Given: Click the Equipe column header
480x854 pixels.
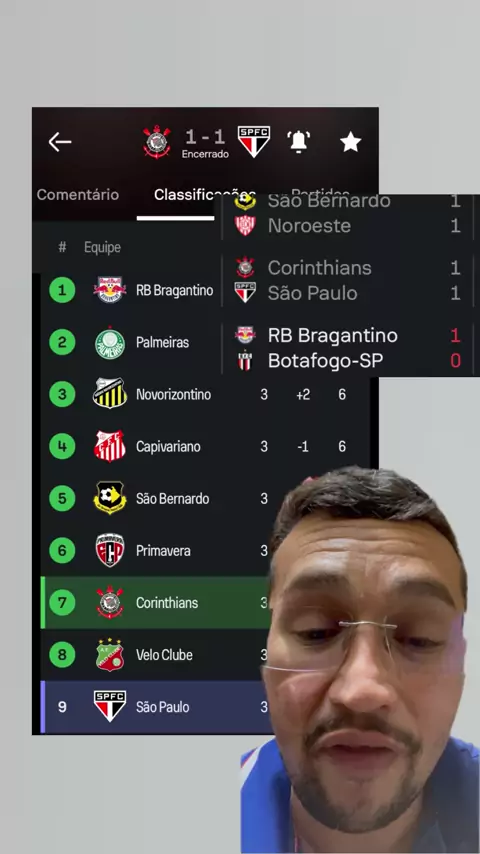Looking at the screenshot, I should pyautogui.click(x=102, y=247).
